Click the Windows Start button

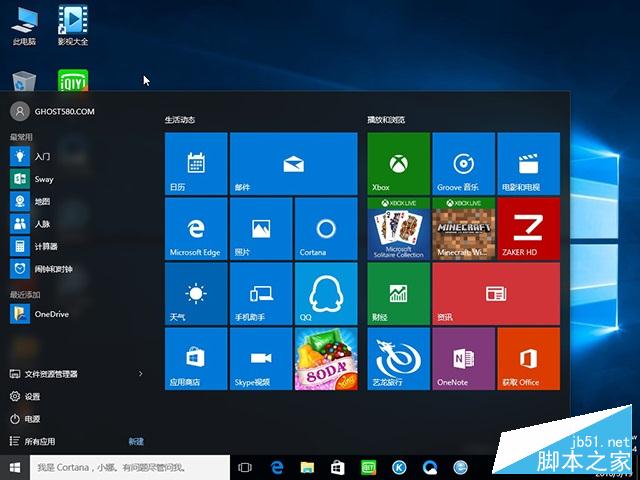15,468
